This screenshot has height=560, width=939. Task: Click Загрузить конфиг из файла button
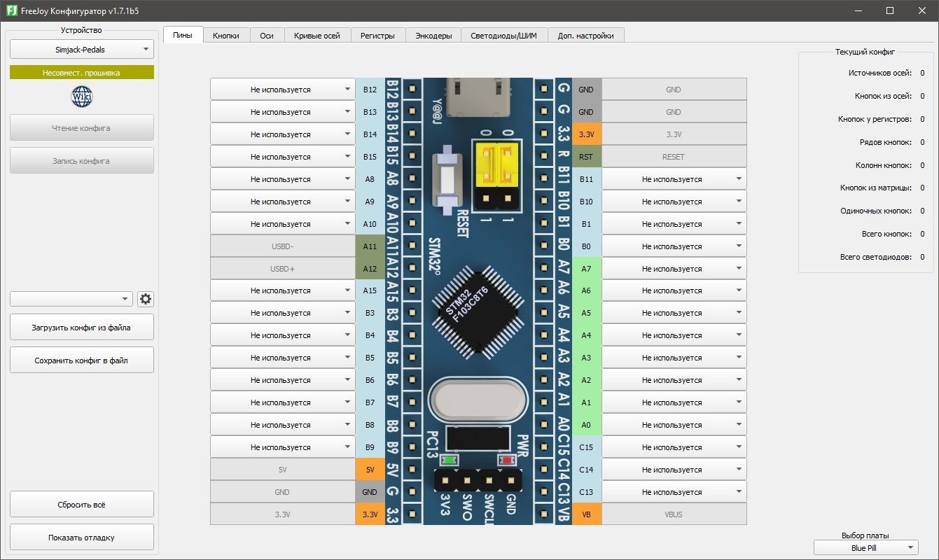click(x=81, y=327)
